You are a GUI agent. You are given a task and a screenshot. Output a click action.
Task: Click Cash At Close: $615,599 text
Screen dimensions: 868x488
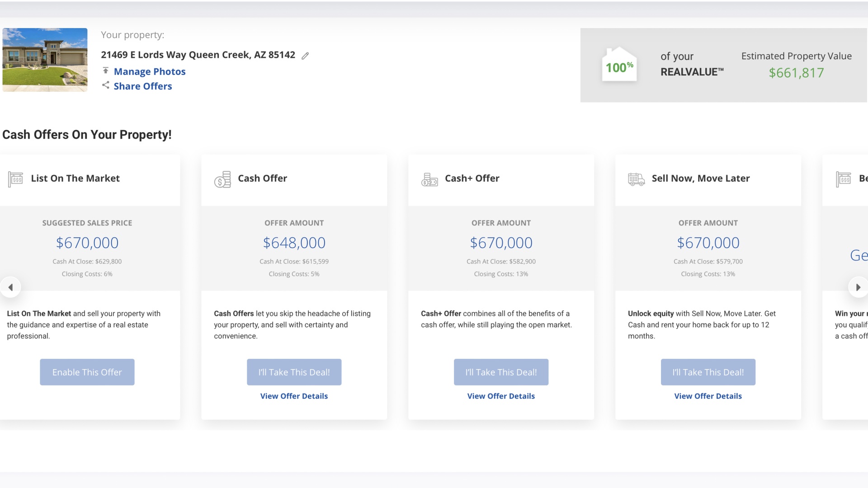click(x=294, y=261)
